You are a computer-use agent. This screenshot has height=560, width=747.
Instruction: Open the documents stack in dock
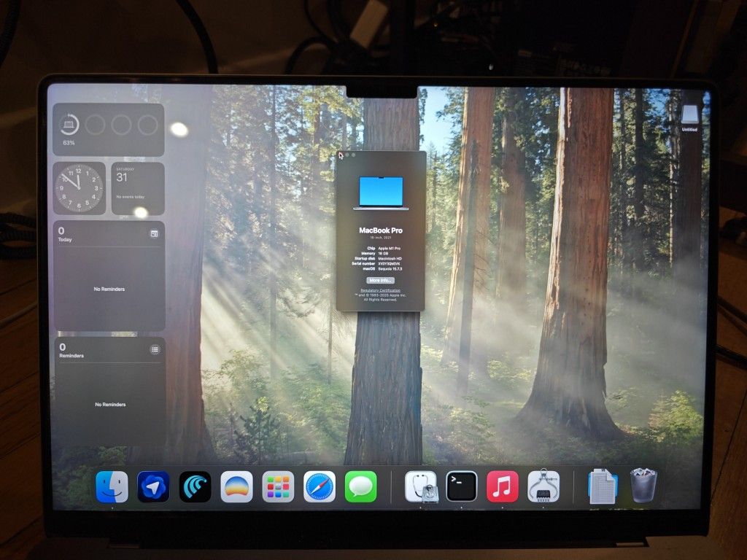[x=603, y=486]
